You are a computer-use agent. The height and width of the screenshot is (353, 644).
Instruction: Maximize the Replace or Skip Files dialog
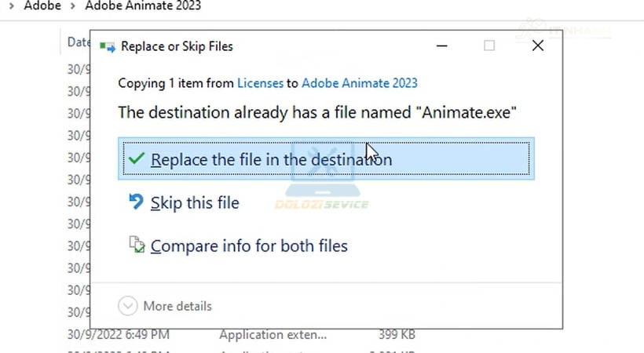pyautogui.click(x=489, y=45)
